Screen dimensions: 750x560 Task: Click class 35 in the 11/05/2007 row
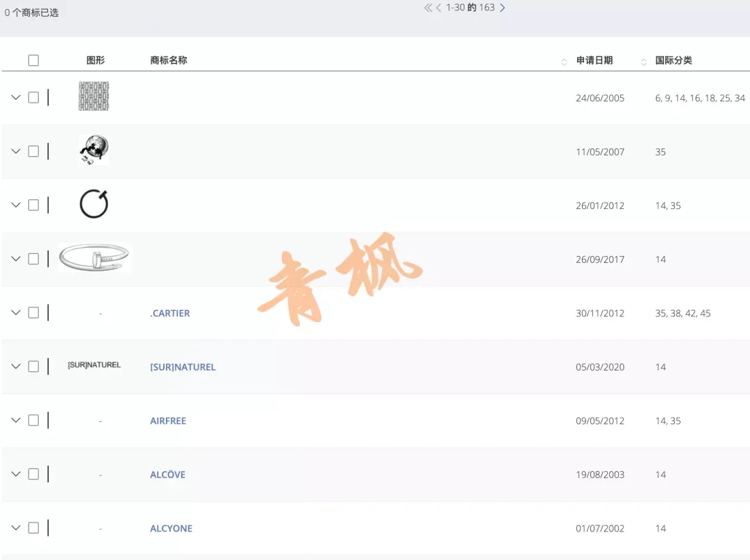coord(660,152)
